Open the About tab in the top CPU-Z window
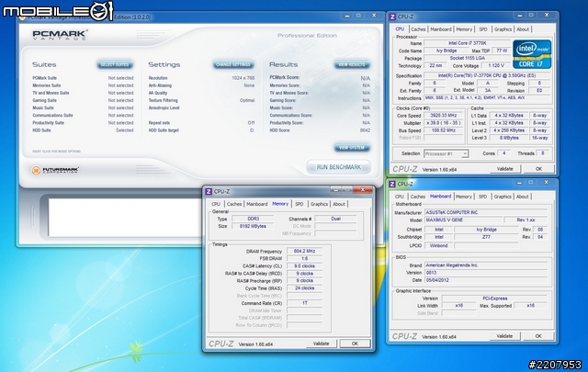 pos(523,29)
